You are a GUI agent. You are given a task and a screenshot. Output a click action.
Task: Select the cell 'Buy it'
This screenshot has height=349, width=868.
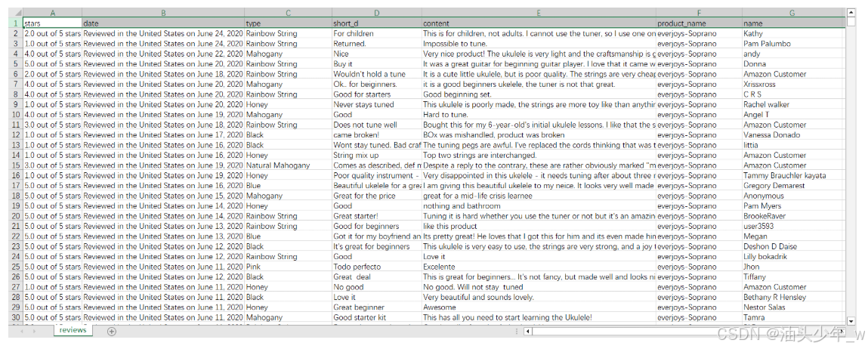click(x=377, y=63)
